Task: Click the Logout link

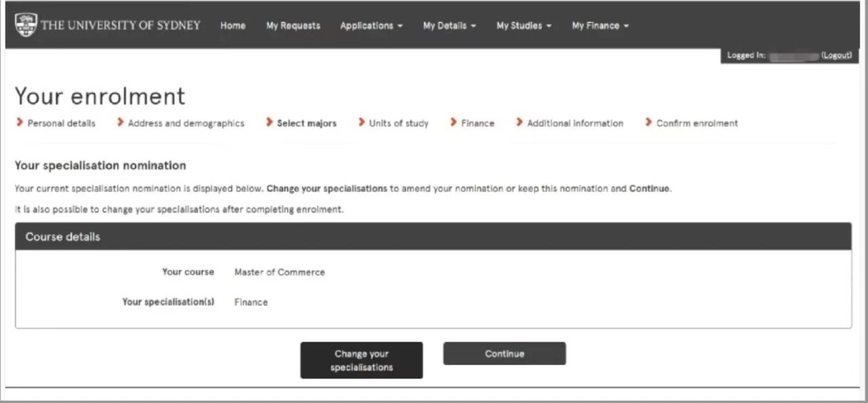Action: [836, 56]
